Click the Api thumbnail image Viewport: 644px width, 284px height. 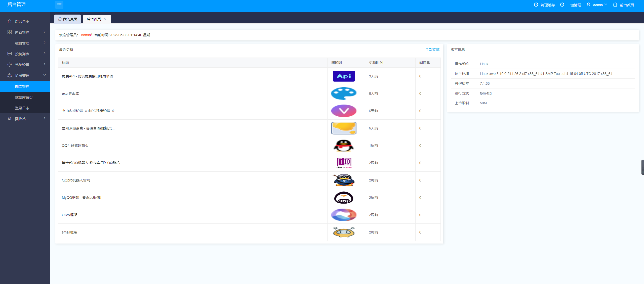click(344, 76)
